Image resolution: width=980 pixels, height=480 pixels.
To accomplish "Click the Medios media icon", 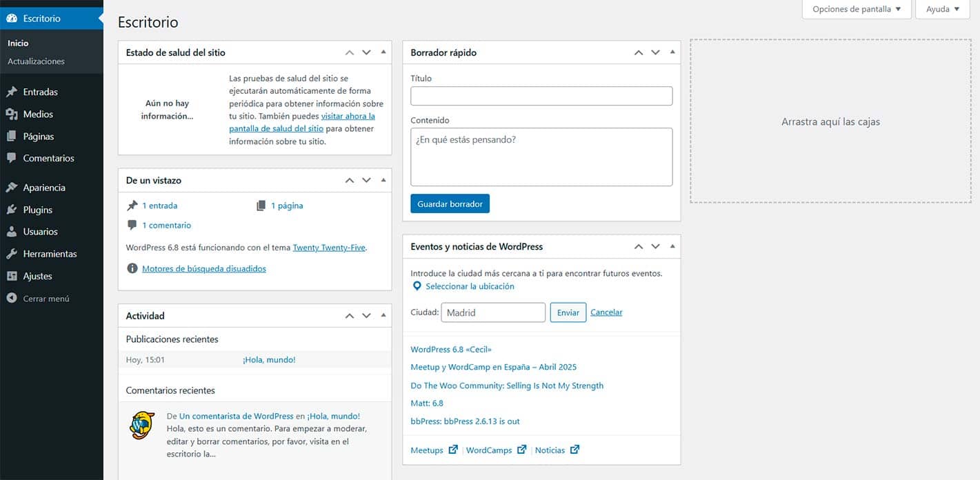I will [x=12, y=114].
